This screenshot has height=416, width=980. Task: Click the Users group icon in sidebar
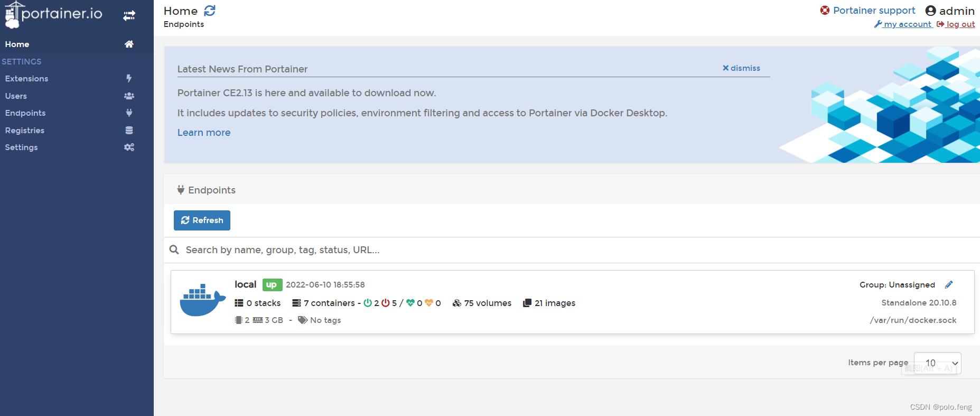coord(129,96)
